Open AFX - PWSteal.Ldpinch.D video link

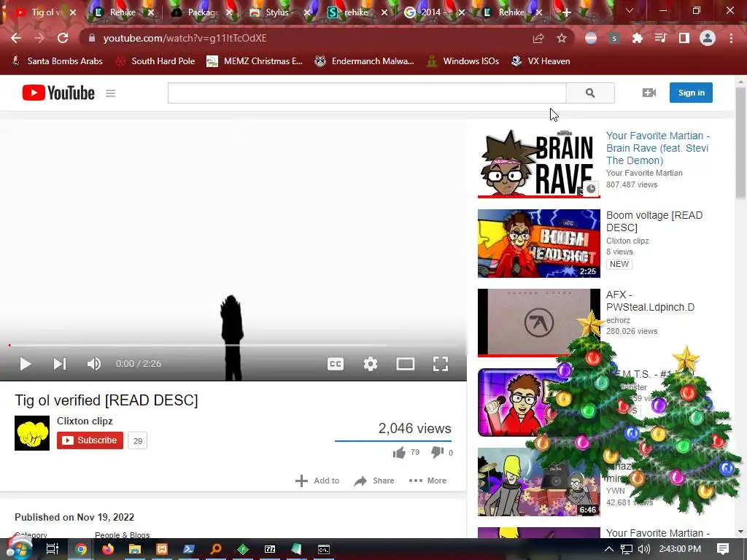tap(650, 301)
